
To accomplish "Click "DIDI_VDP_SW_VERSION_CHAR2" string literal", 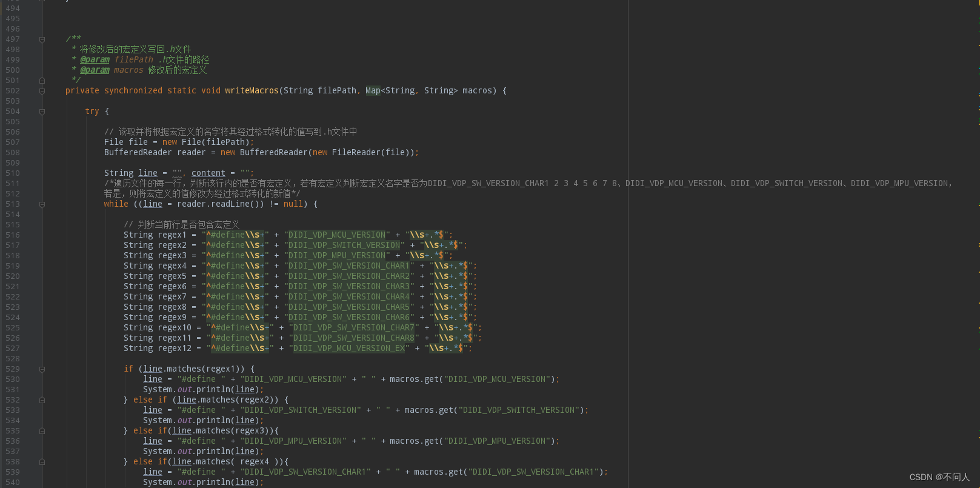I will pos(349,276).
